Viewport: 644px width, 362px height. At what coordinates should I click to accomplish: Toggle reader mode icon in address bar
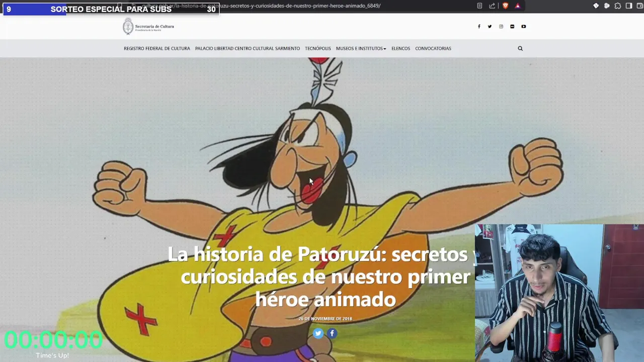tap(479, 6)
